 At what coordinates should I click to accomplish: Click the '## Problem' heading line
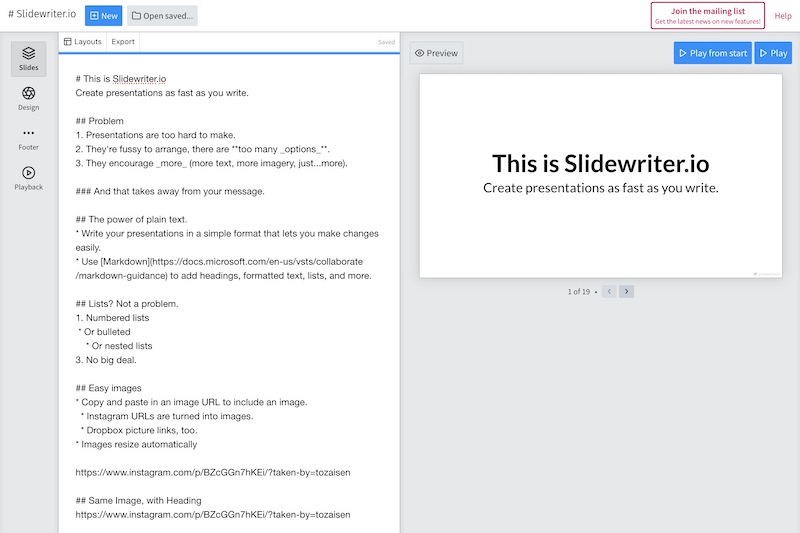99,121
